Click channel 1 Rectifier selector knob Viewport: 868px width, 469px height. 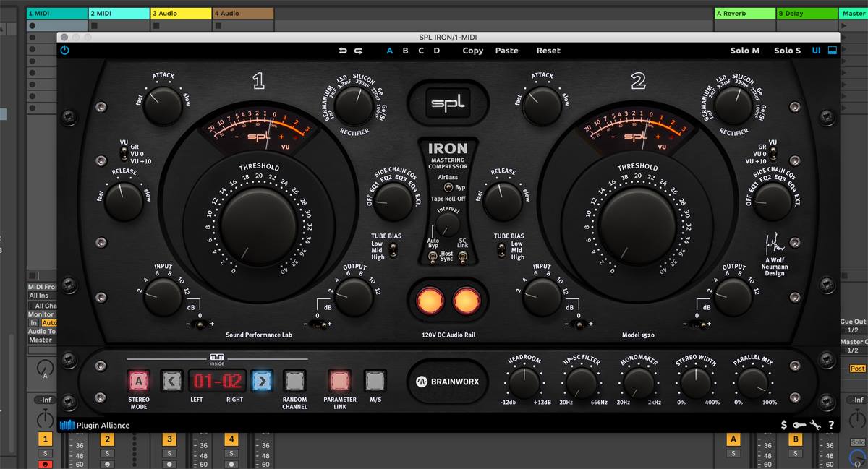point(354,106)
